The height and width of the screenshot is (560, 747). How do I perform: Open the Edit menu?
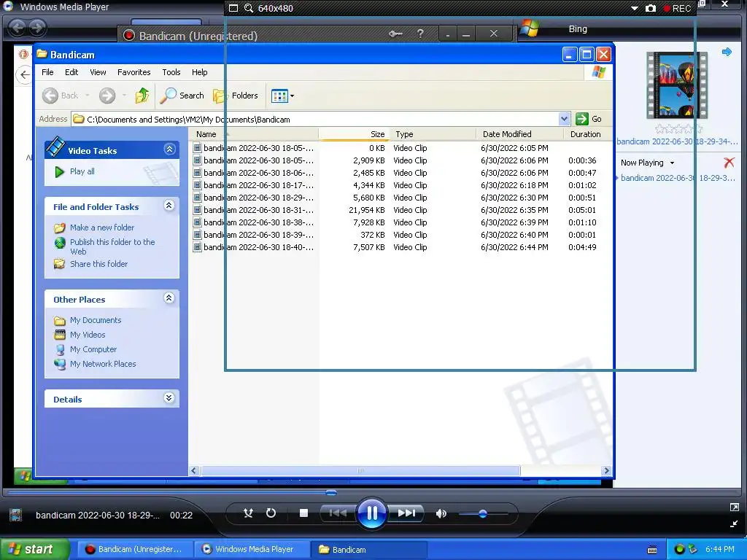click(x=71, y=72)
